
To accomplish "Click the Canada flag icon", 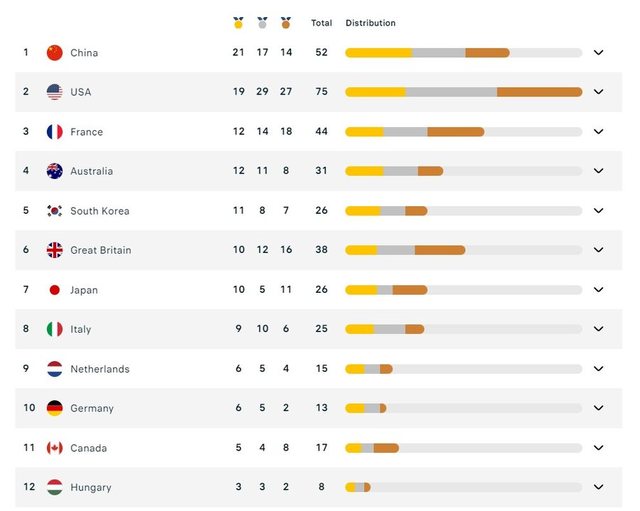I will click(55, 448).
